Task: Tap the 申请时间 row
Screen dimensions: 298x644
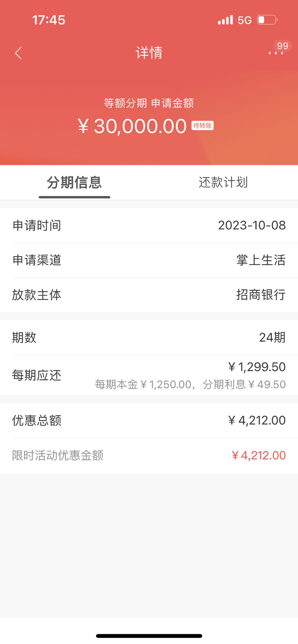Action: (x=149, y=225)
